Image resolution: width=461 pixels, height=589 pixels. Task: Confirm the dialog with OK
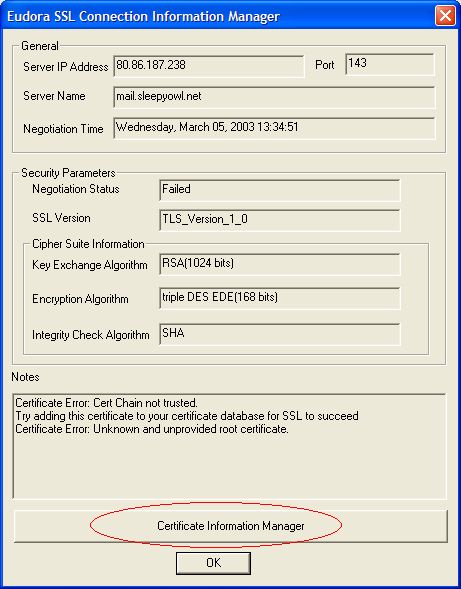coord(213,563)
